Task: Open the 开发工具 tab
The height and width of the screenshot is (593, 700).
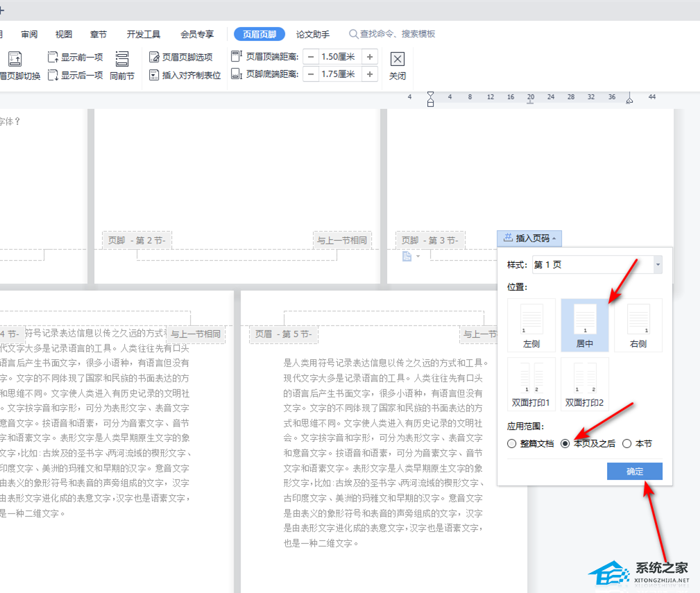Action: click(144, 34)
